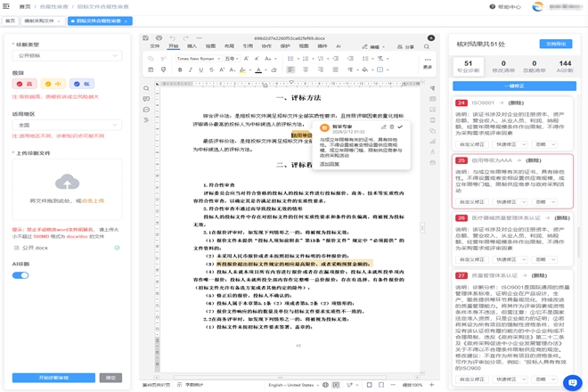The width and height of the screenshot is (588, 392).
Task: Click the Bold formatting icon
Action: point(180,69)
